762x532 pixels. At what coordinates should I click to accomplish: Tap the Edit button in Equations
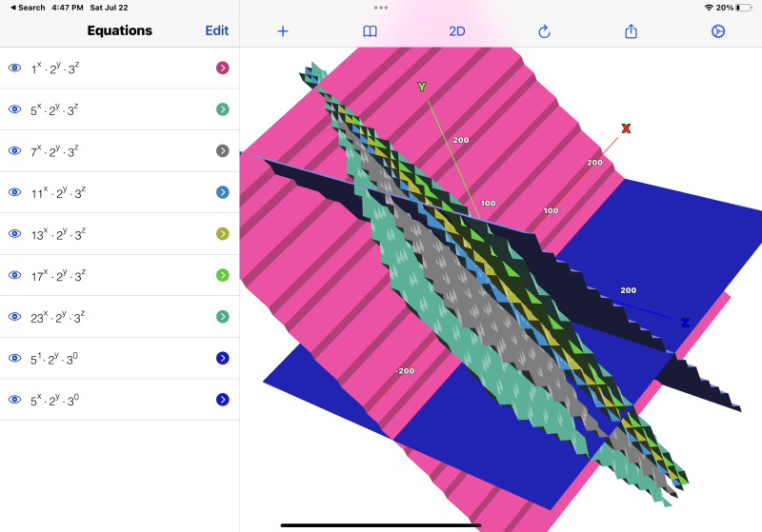point(216,30)
